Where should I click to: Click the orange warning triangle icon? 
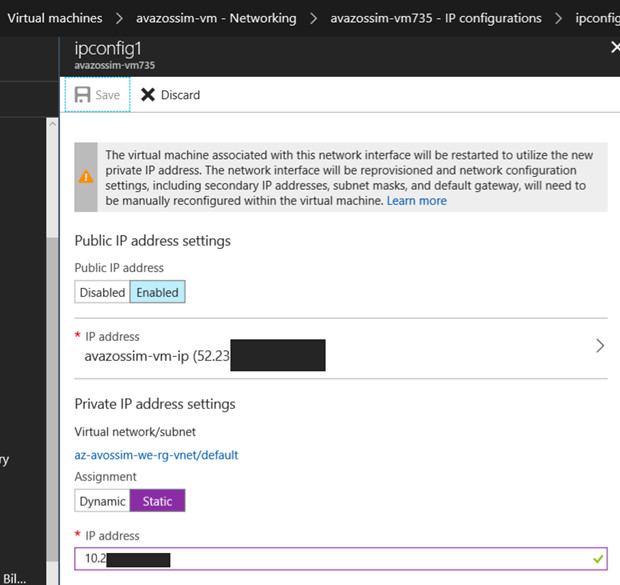point(88,177)
